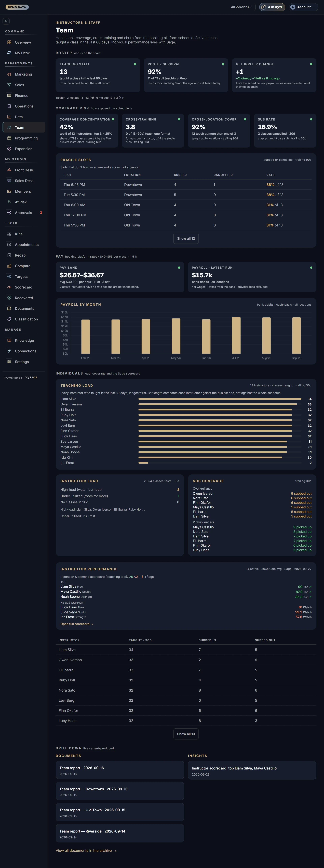Screen dimensions: 324x868
Task: Click the Documents file icon
Action: (x=9, y=309)
